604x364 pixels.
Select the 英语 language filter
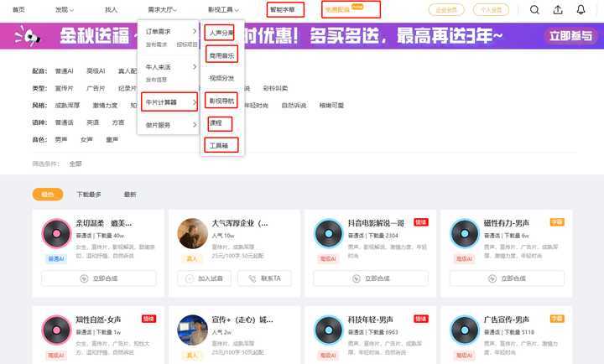[92, 122]
